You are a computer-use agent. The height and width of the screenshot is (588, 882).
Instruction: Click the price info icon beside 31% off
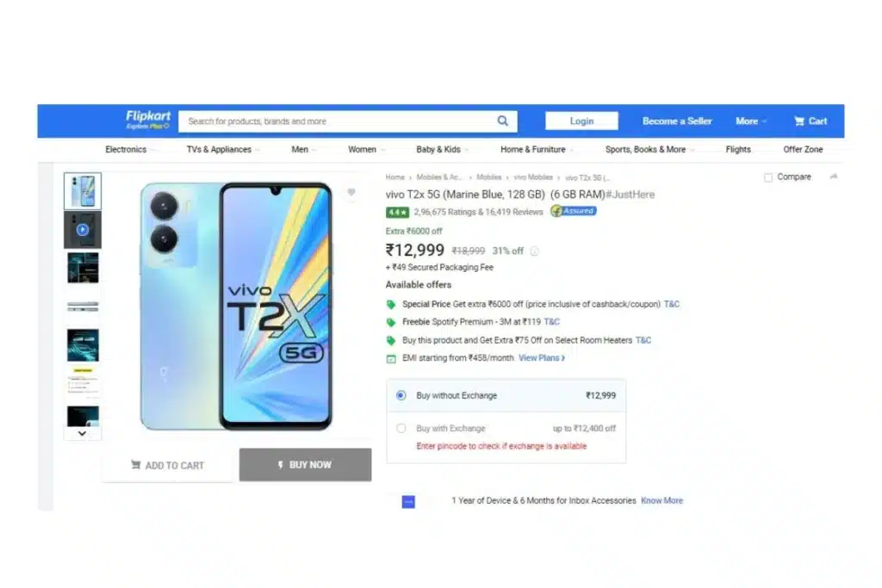pyautogui.click(x=534, y=251)
